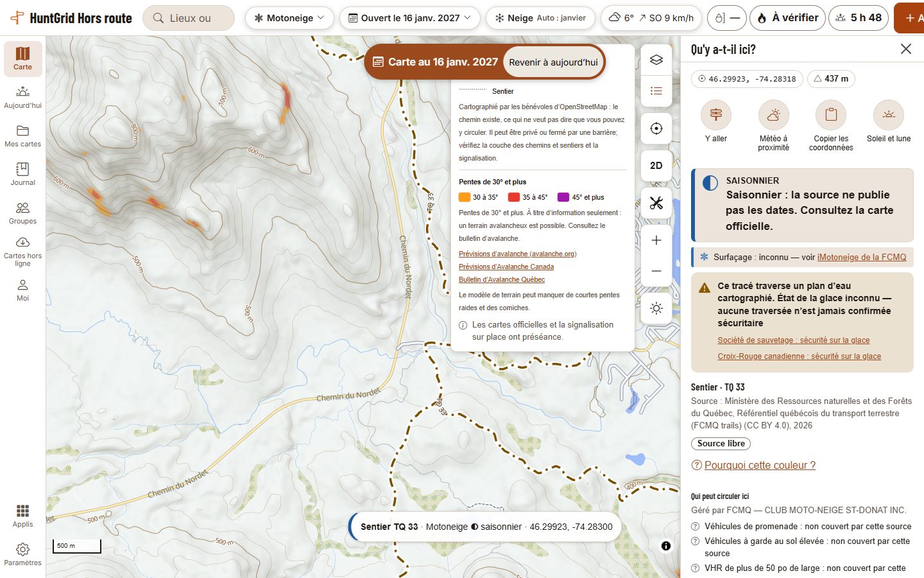Open the Neige Auto : janvier selector
Viewport: 924px width, 578px height.
click(540, 18)
